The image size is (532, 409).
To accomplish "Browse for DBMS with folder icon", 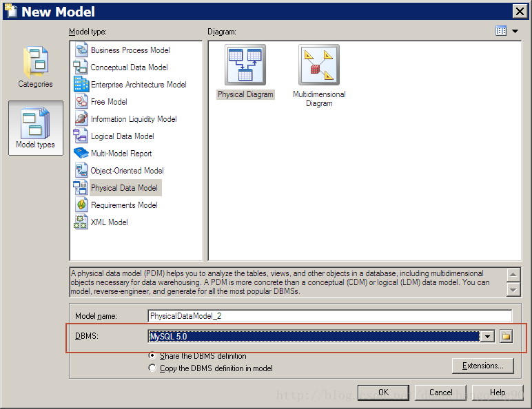I will [x=506, y=337].
